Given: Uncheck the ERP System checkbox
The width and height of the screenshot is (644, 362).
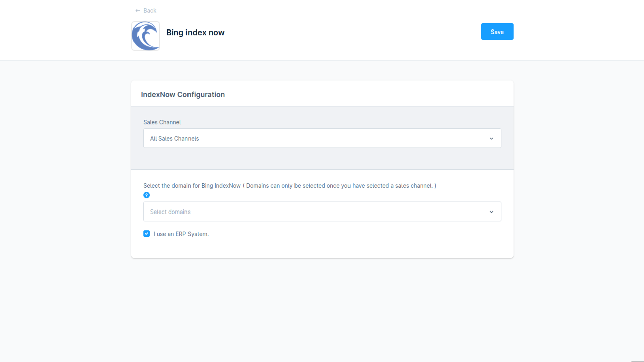Looking at the screenshot, I should click(x=146, y=234).
